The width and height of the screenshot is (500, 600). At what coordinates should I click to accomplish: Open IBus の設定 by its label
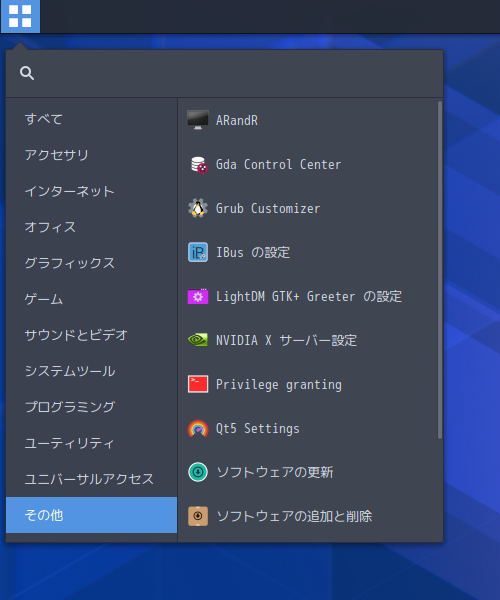pos(253,253)
